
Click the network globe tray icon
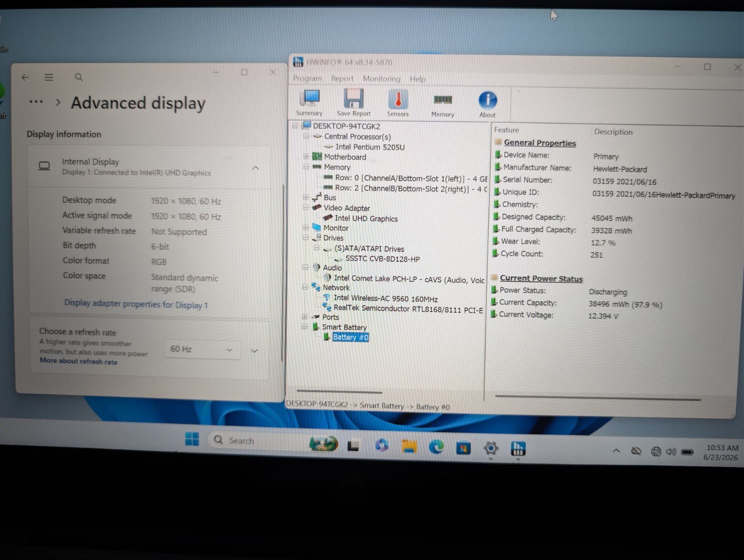(x=656, y=451)
